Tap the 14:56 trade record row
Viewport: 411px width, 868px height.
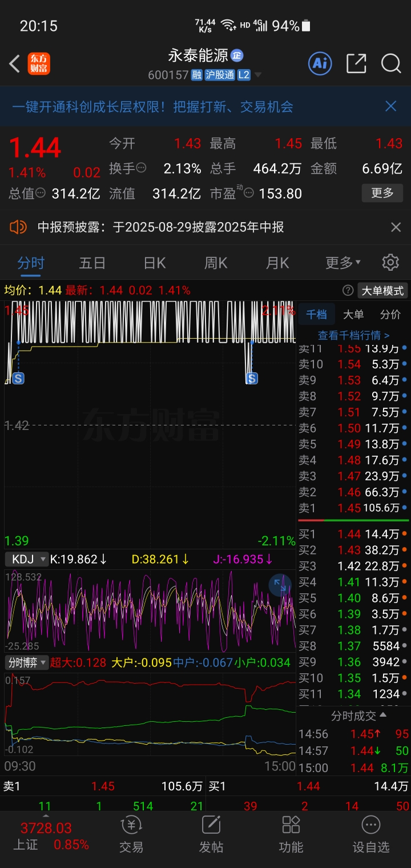click(353, 734)
